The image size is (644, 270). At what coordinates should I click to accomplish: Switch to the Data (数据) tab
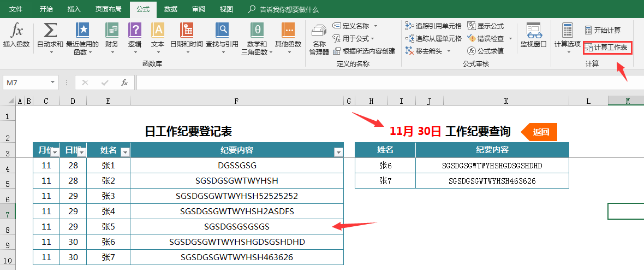(171, 9)
